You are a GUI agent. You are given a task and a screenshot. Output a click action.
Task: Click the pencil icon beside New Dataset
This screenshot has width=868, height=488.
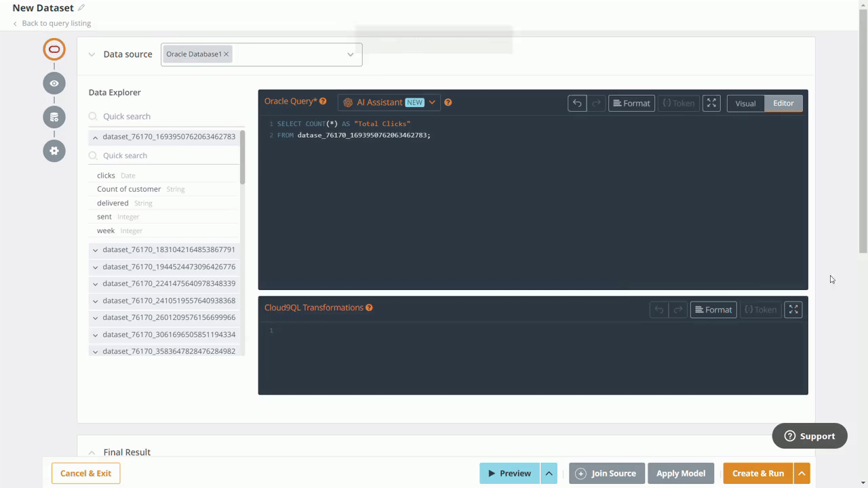[81, 8]
